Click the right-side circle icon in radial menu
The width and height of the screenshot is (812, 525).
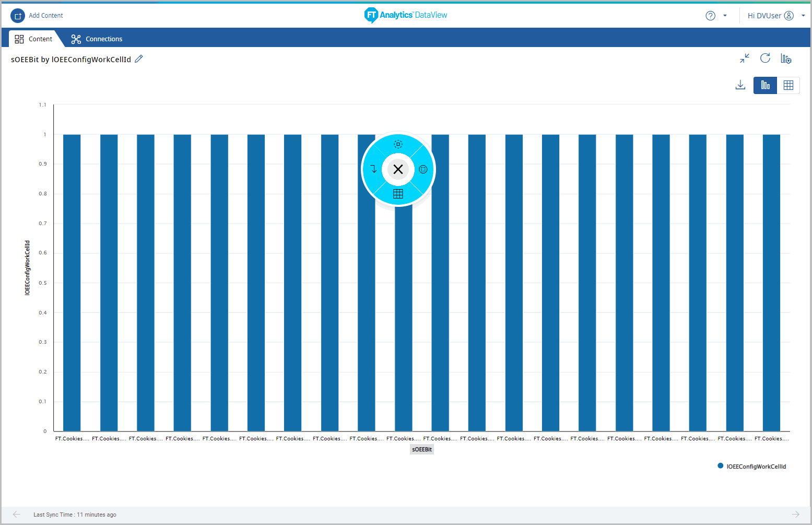pyautogui.click(x=423, y=169)
